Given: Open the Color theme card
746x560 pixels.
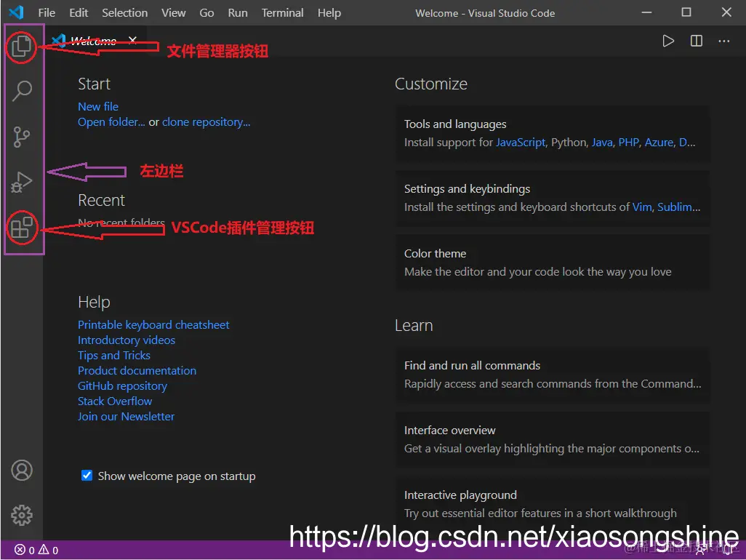Looking at the screenshot, I should pos(553,263).
